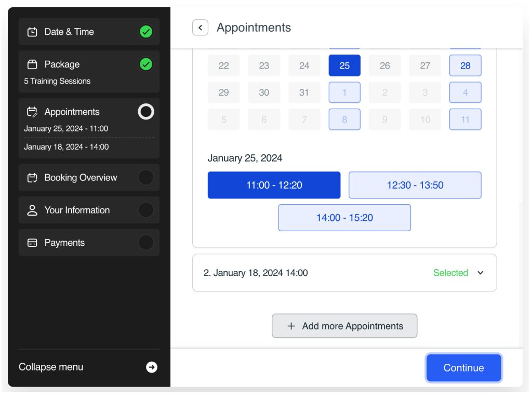
Task: Click the Booking Overview calendar-check icon
Action: [32, 178]
